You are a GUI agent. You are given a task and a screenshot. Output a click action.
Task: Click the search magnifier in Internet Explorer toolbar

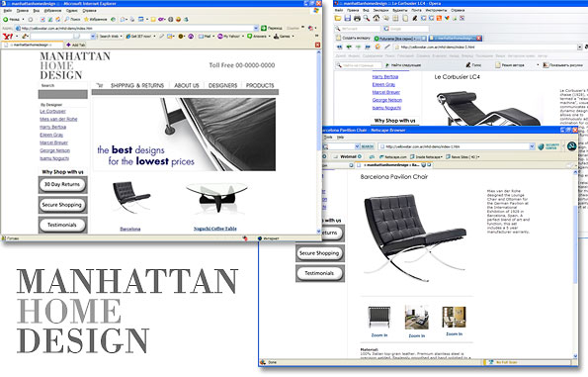[67, 19]
